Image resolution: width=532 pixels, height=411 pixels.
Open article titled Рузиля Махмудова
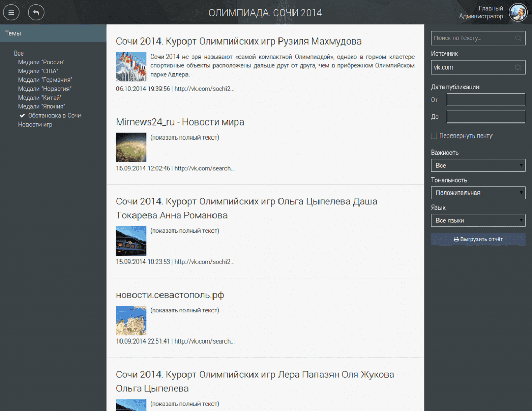pyautogui.click(x=238, y=42)
